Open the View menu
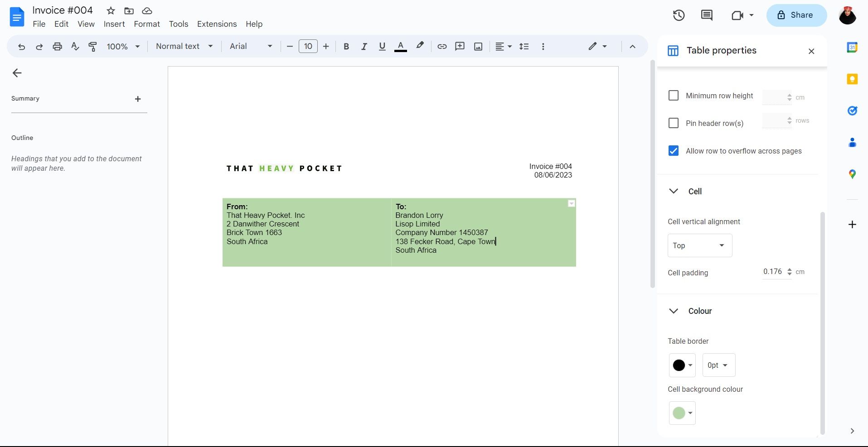Image resolution: width=868 pixels, height=447 pixels. 86,24
